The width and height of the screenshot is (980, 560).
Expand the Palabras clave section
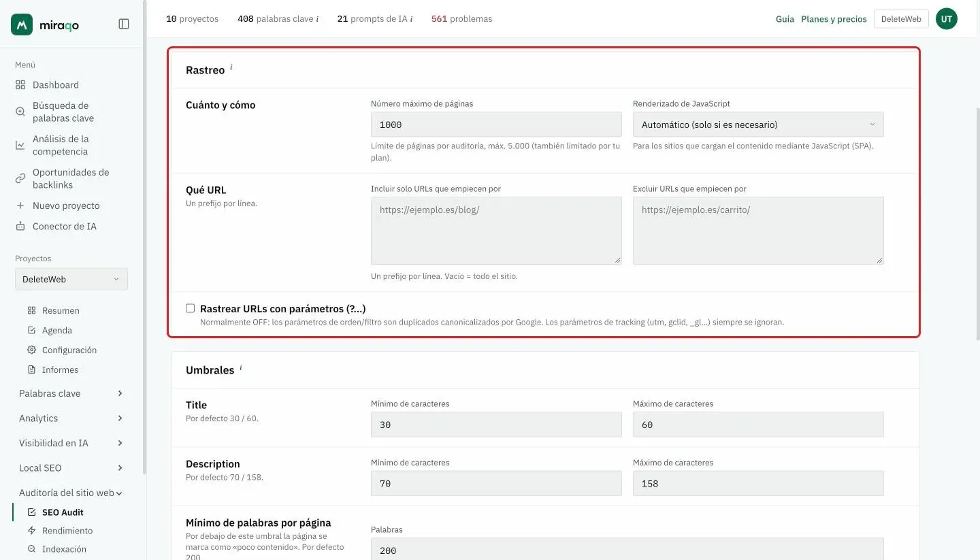coord(71,393)
